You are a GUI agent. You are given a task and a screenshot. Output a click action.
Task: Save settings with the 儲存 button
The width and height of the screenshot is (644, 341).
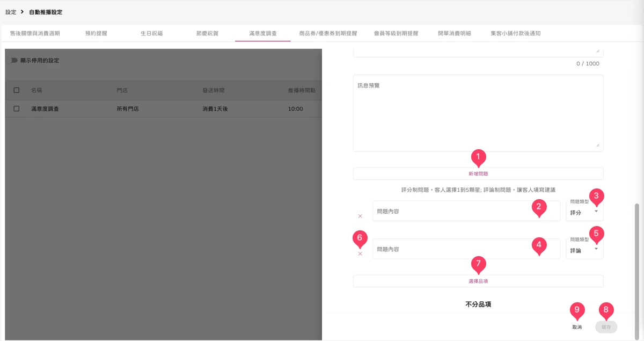(x=606, y=327)
